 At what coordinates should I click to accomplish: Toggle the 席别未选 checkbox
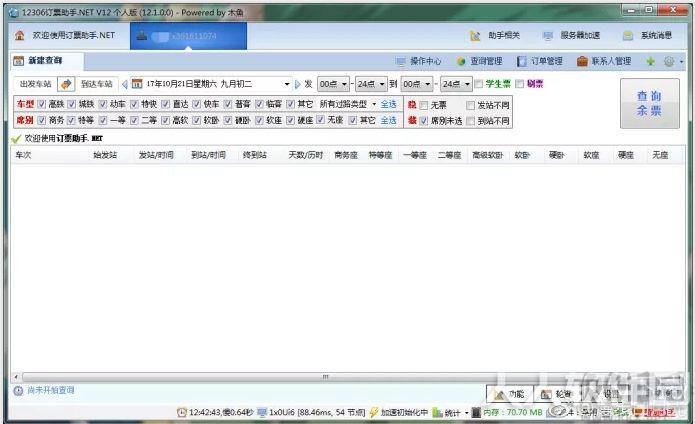click(424, 121)
